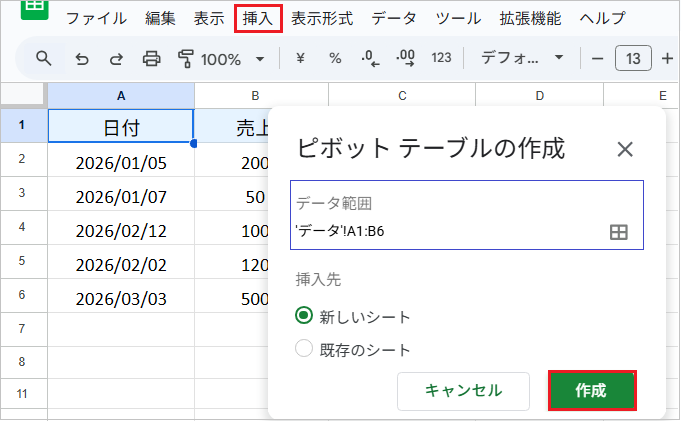681x421 pixels.
Task: Open the 表示形式 menu
Action: 322,19
